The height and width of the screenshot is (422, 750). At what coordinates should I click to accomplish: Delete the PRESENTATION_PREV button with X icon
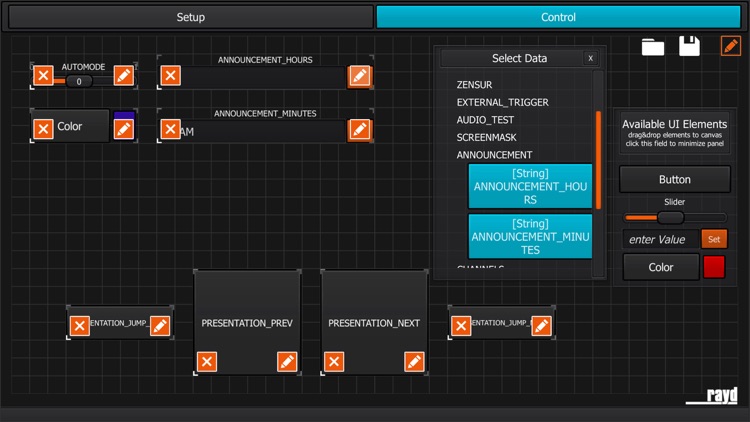pyautogui.click(x=207, y=361)
